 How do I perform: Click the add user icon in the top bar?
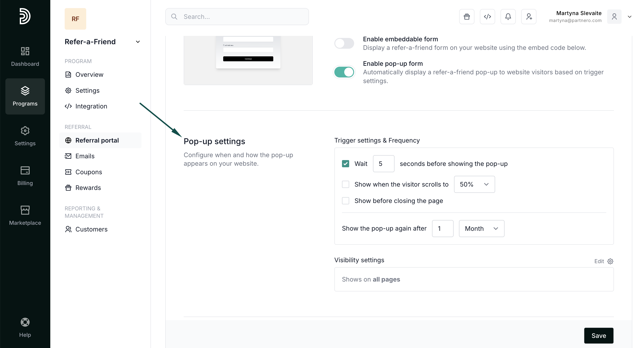(529, 17)
